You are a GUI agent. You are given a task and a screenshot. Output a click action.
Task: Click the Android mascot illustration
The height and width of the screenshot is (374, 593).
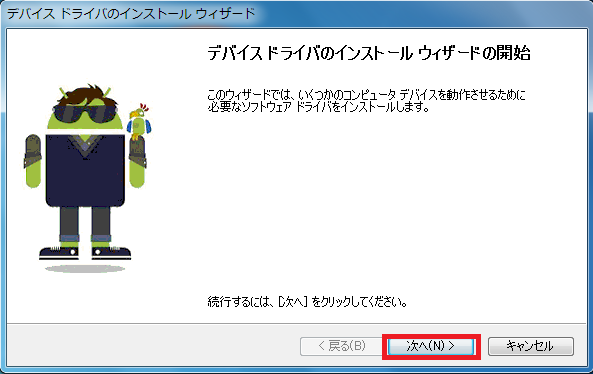(x=87, y=178)
